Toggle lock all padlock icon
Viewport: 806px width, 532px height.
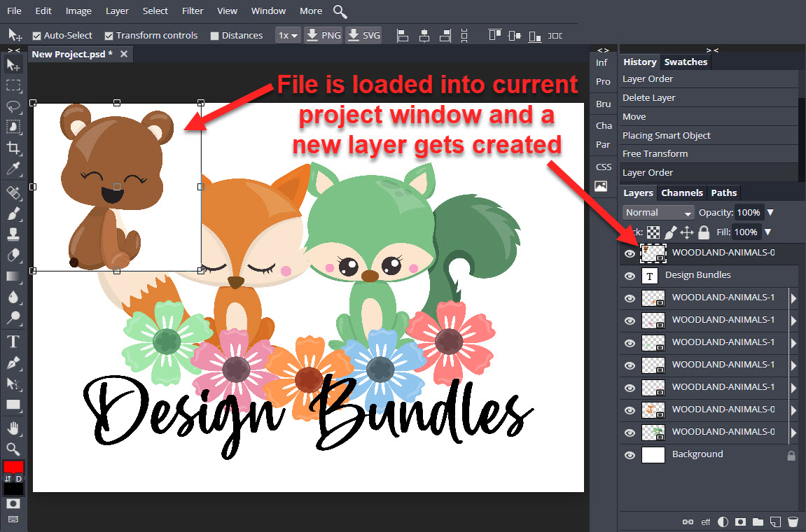pyautogui.click(x=704, y=232)
